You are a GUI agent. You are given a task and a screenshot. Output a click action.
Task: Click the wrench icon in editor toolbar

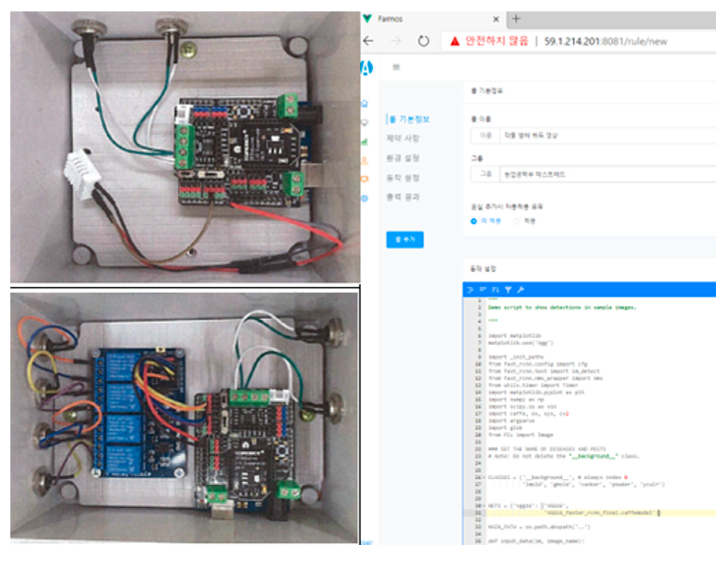coord(521,290)
